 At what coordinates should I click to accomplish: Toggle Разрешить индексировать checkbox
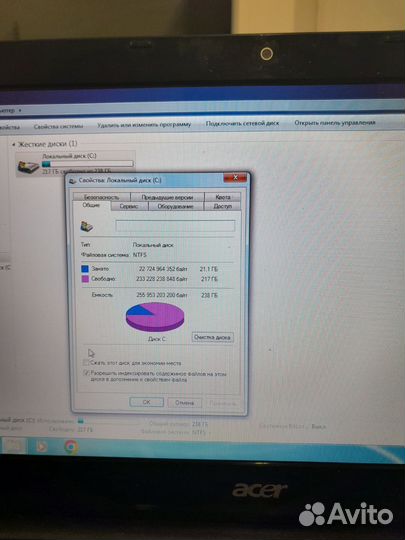[86, 373]
